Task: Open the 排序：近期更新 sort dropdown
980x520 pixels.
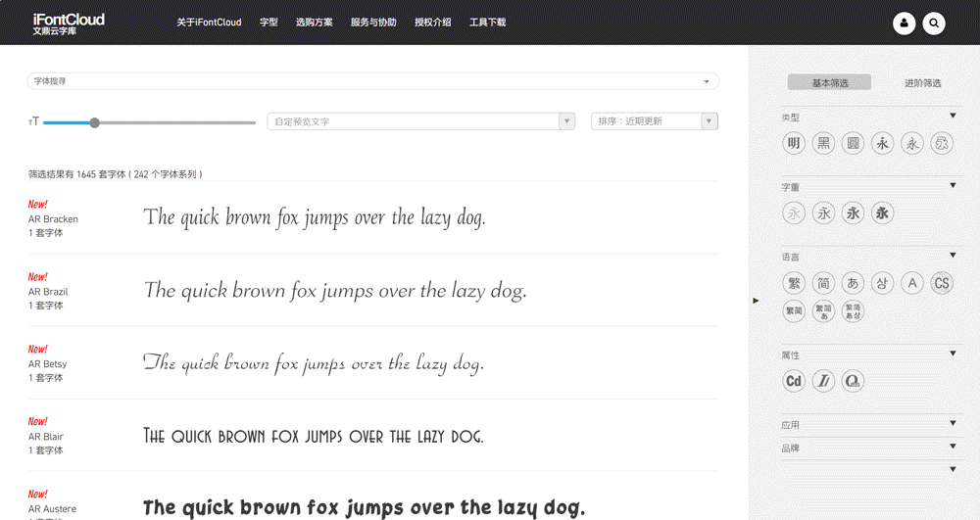Action: pos(655,121)
